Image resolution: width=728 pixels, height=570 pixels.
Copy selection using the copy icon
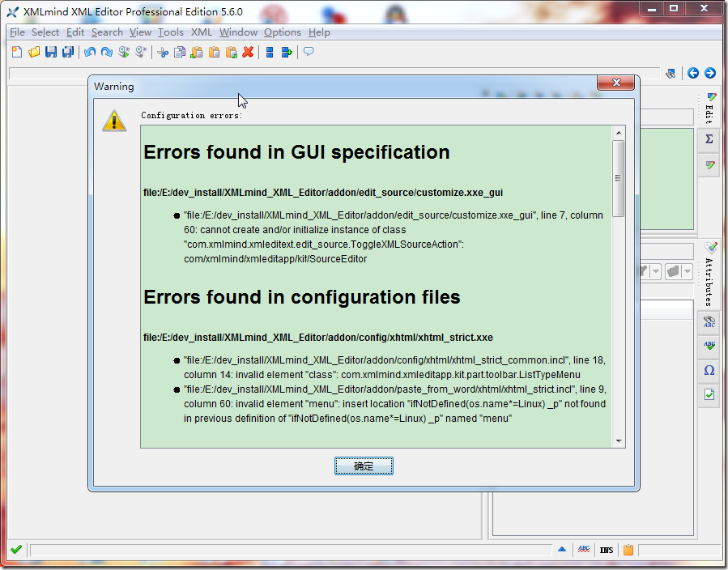pos(180,52)
